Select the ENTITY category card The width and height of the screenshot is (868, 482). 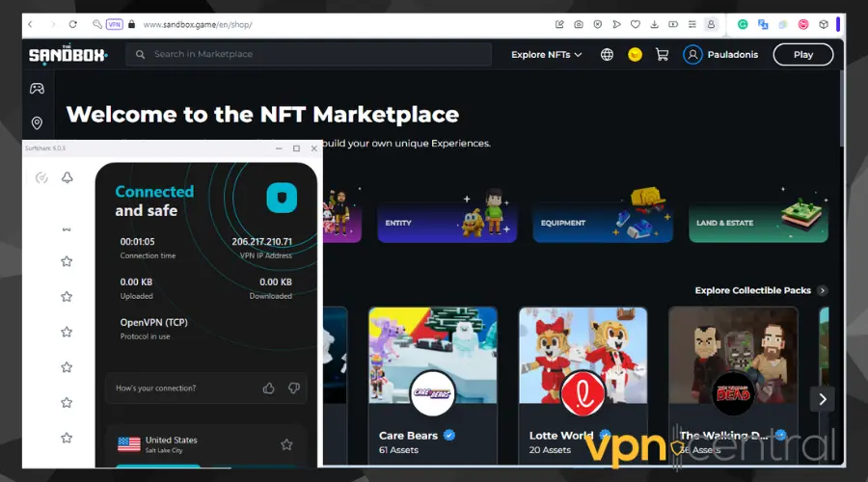(448, 222)
